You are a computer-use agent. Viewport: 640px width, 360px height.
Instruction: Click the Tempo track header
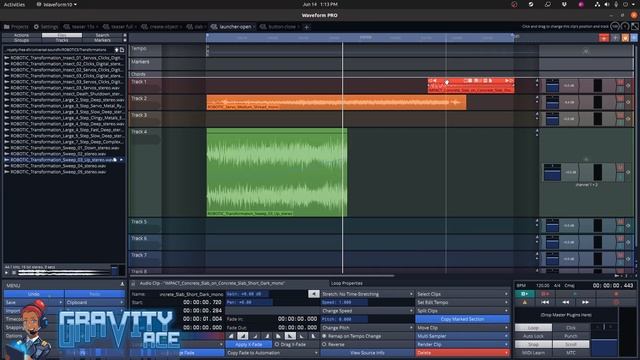[145, 50]
